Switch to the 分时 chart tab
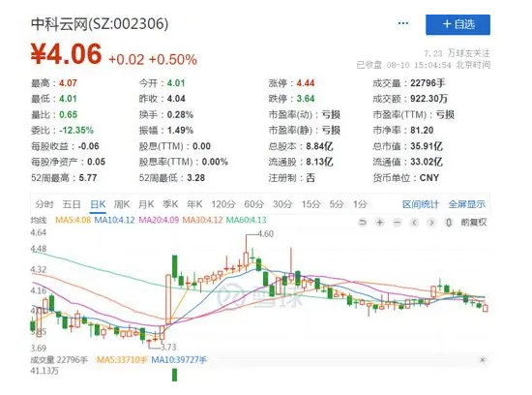 (44, 204)
